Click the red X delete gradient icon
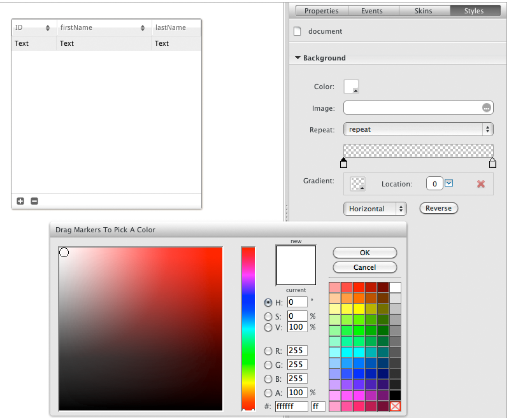The height and width of the screenshot is (420, 509). [481, 184]
